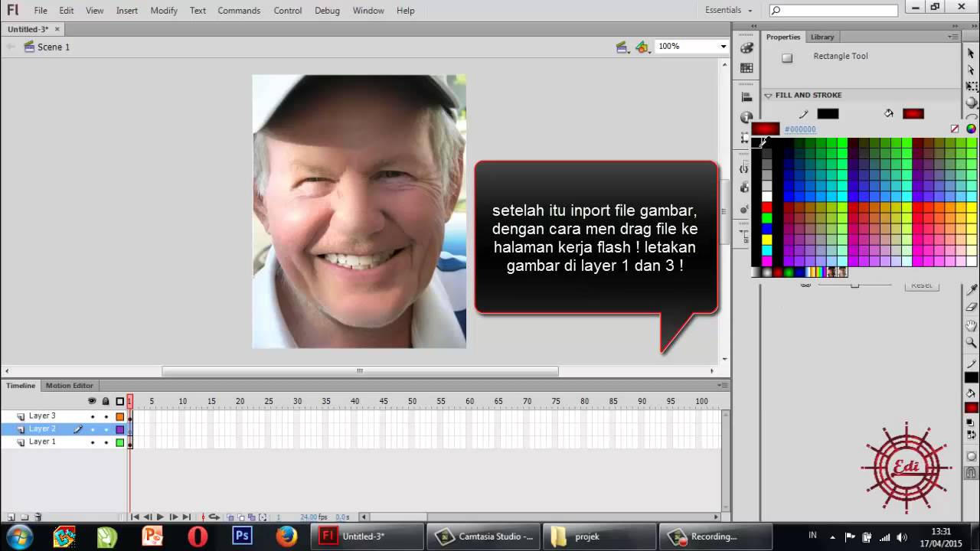980x551 pixels.
Task: Select the Selection (arrow) tool
Action: pos(971,53)
